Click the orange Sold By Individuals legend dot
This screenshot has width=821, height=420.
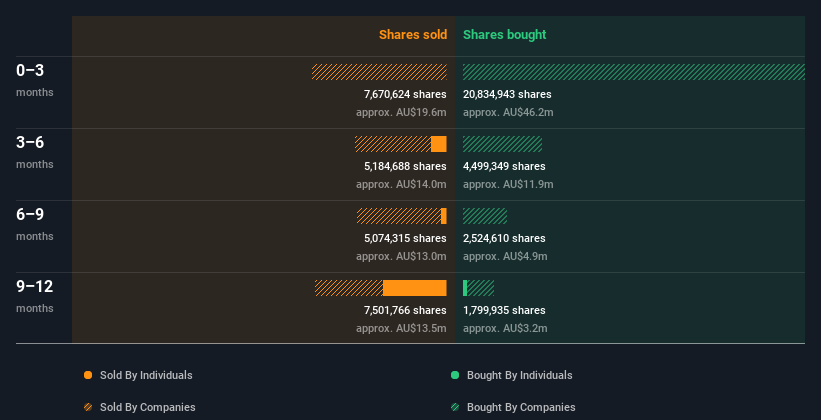(88, 375)
